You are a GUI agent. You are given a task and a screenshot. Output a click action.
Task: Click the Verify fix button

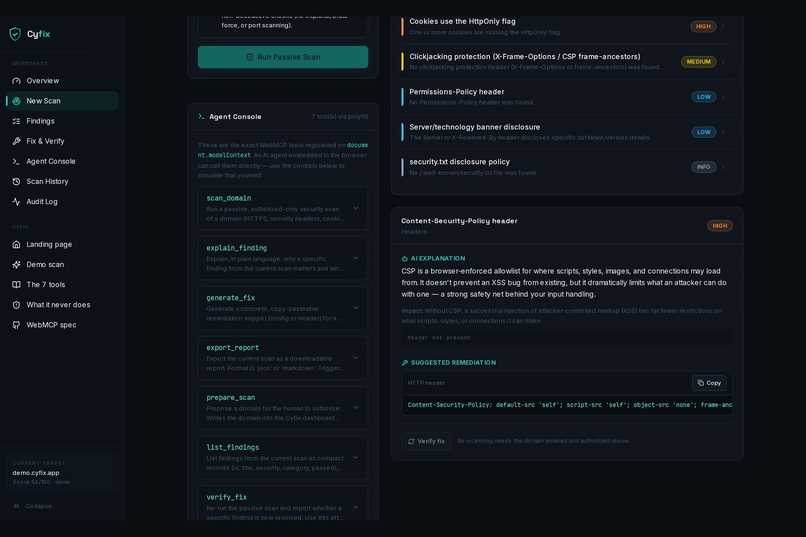[x=426, y=441]
